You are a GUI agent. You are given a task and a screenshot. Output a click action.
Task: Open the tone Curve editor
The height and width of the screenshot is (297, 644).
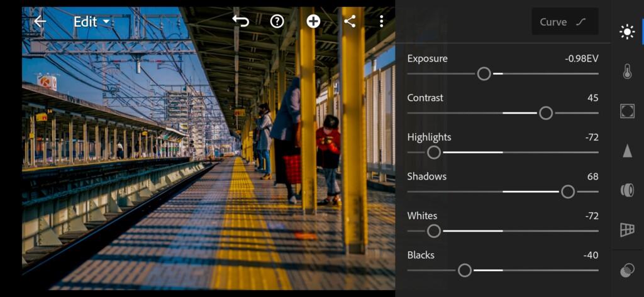(x=565, y=22)
